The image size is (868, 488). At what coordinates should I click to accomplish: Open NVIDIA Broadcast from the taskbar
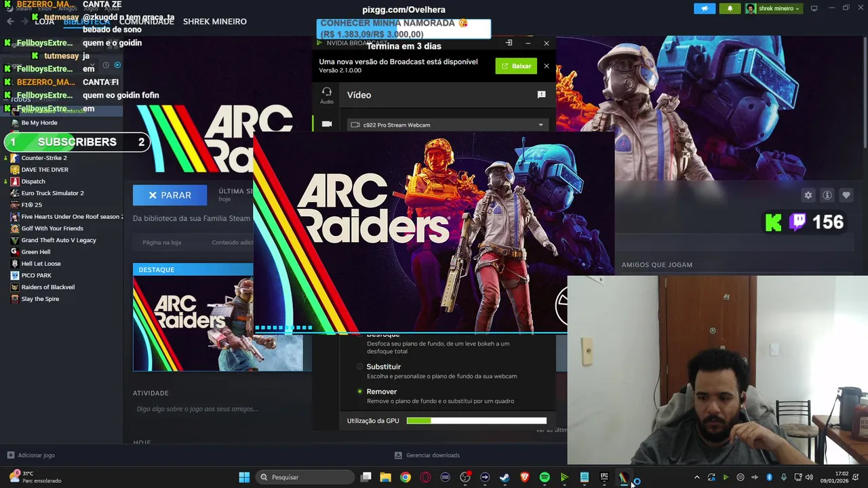(x=564, y=477)
